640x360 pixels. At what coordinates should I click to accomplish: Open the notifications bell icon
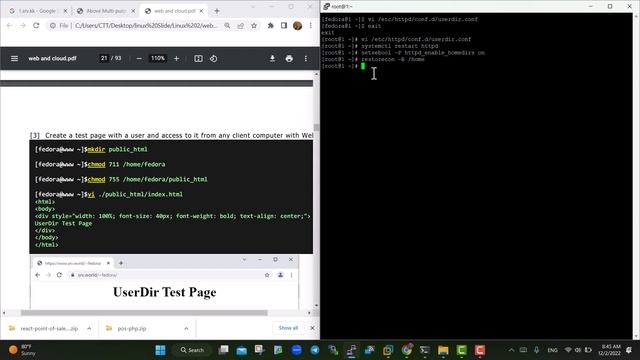[x=629, y=350]
